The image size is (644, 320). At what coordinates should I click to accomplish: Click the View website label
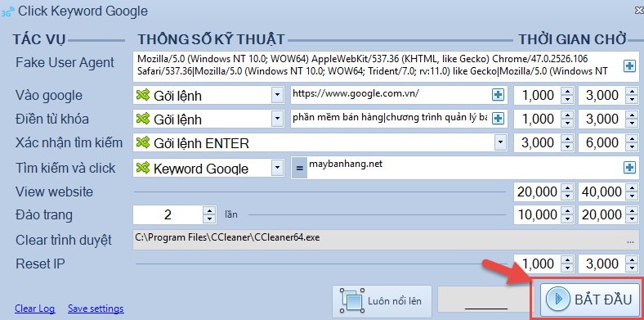coord(54,192)
